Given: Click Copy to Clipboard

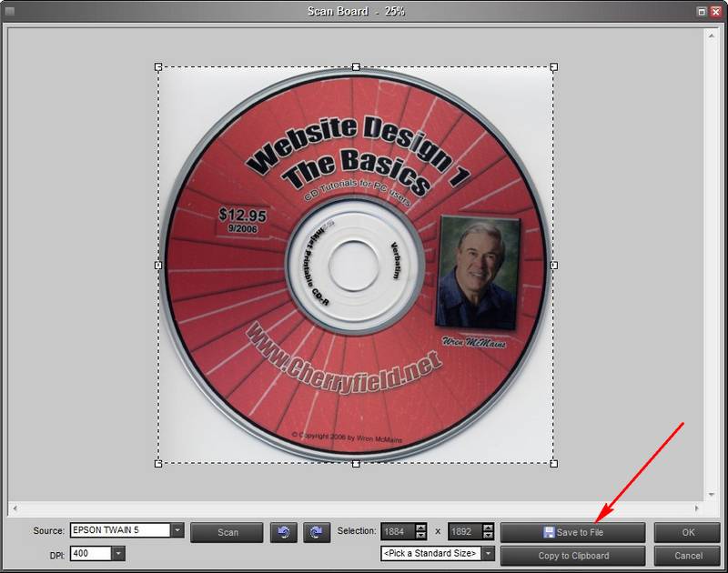Looking at the screenshot, I should pyautogui.click(x=573, y=556).
